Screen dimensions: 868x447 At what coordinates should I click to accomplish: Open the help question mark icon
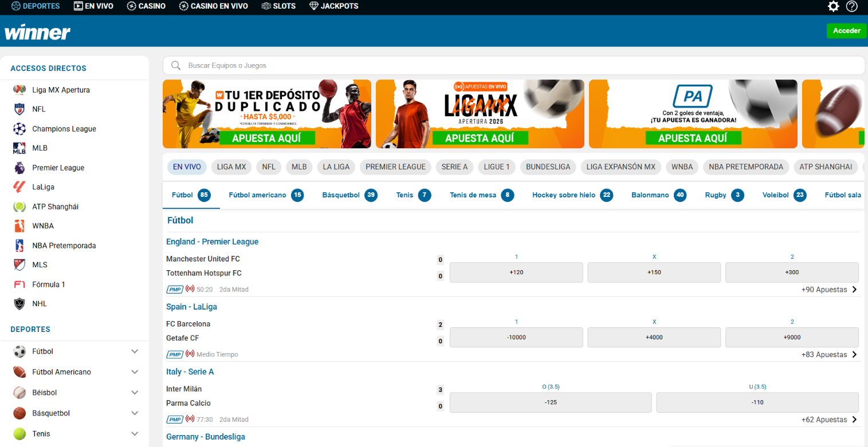pyautogui.click(x=852, y=6)
